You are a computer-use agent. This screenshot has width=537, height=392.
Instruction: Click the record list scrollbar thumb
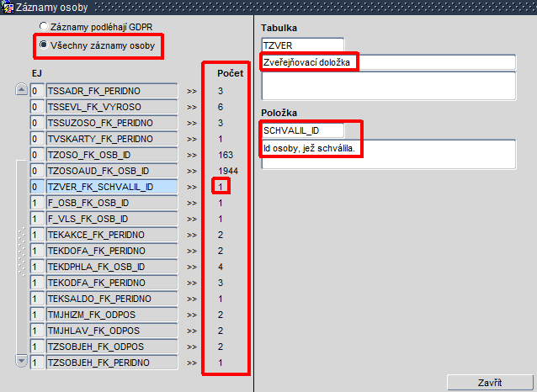point(21,257)
